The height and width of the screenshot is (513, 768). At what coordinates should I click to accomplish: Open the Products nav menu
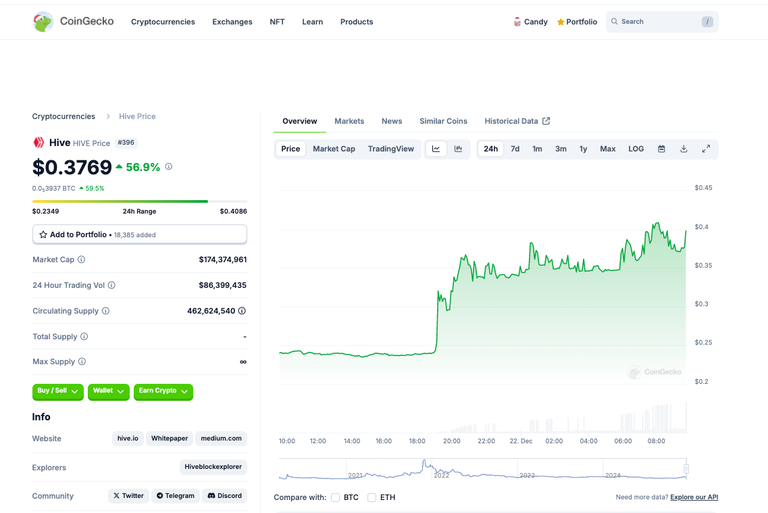point(357,22)
